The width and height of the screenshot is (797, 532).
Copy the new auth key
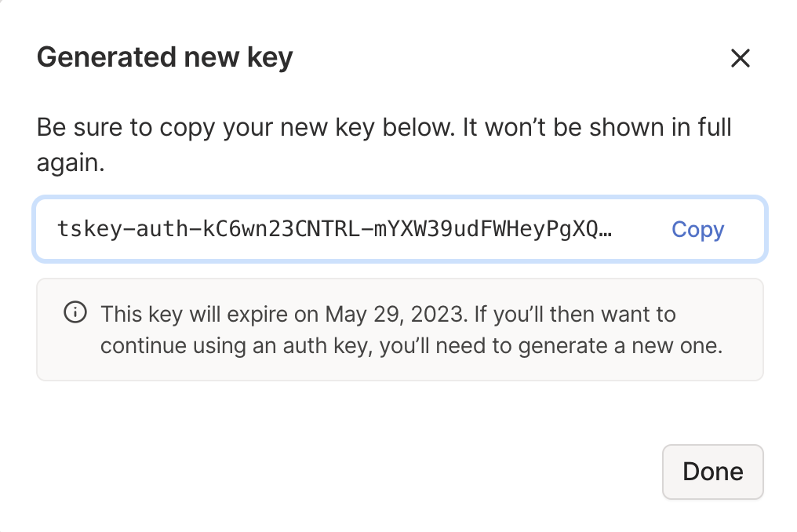pyautogui.click(x=697, y=229)
